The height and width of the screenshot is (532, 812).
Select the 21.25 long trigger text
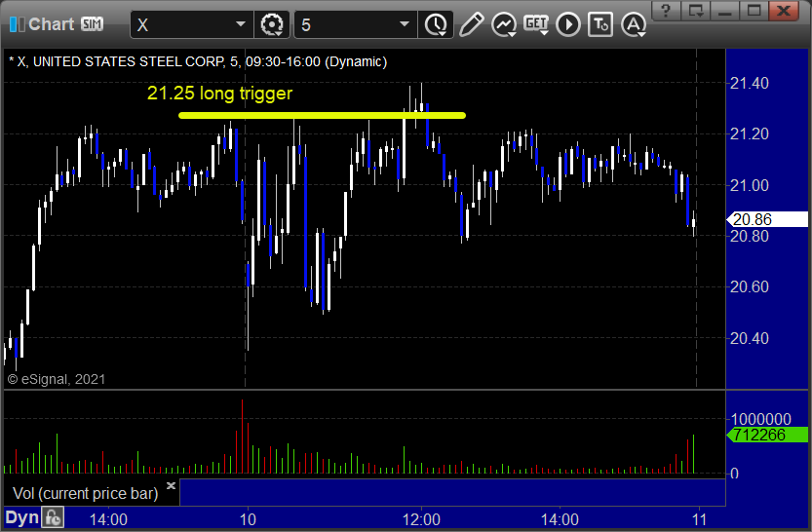click(219, 94)
